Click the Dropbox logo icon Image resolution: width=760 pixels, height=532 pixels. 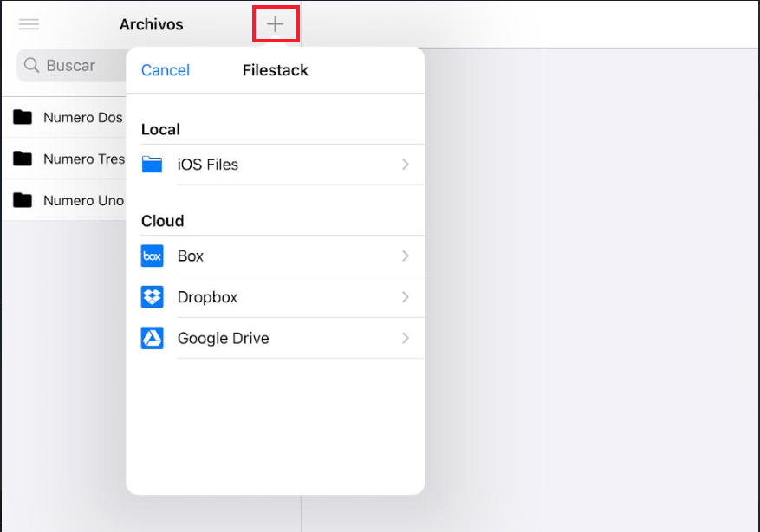coord(153,297)
